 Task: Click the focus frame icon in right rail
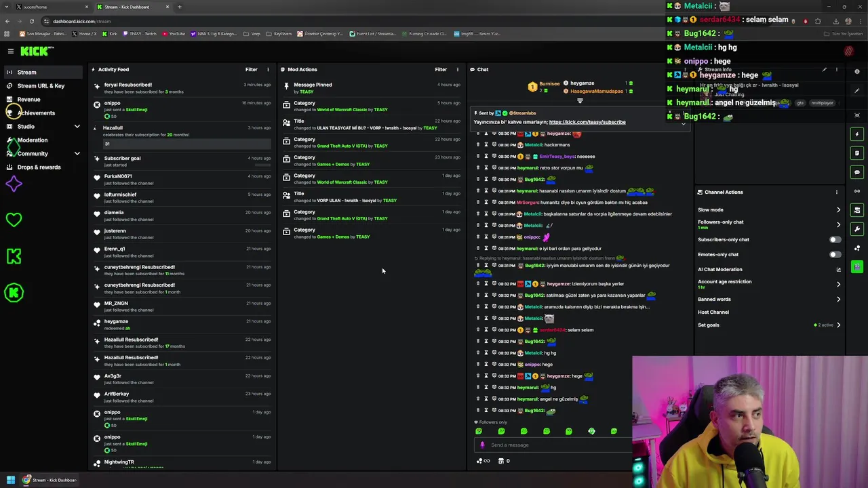pyautogui.click(x=857, y=115)
